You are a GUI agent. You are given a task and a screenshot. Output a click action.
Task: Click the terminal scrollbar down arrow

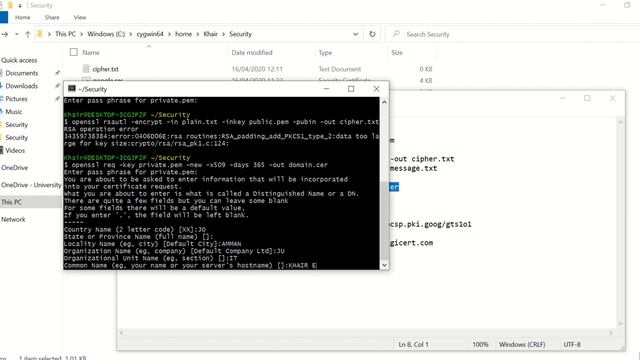point(384,265)
